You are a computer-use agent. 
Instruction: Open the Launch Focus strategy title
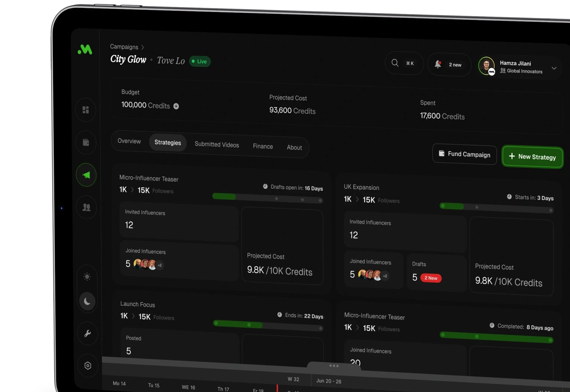[137, 304]
